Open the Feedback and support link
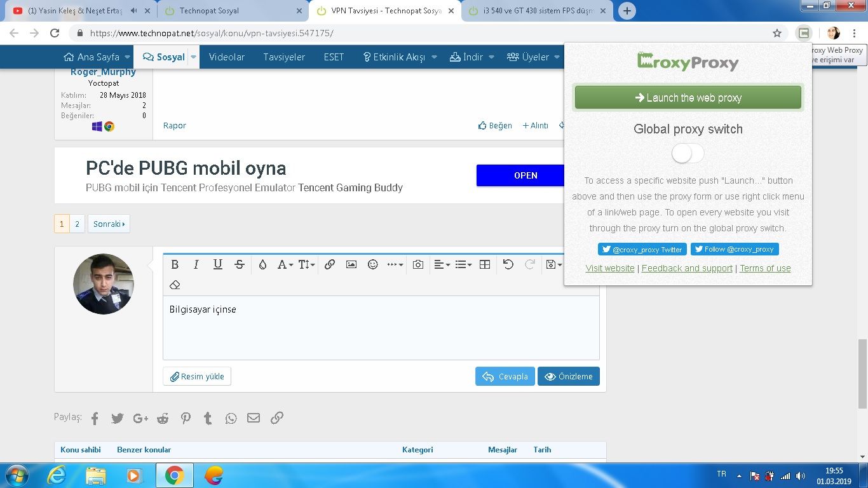 (x=687, y=268)
